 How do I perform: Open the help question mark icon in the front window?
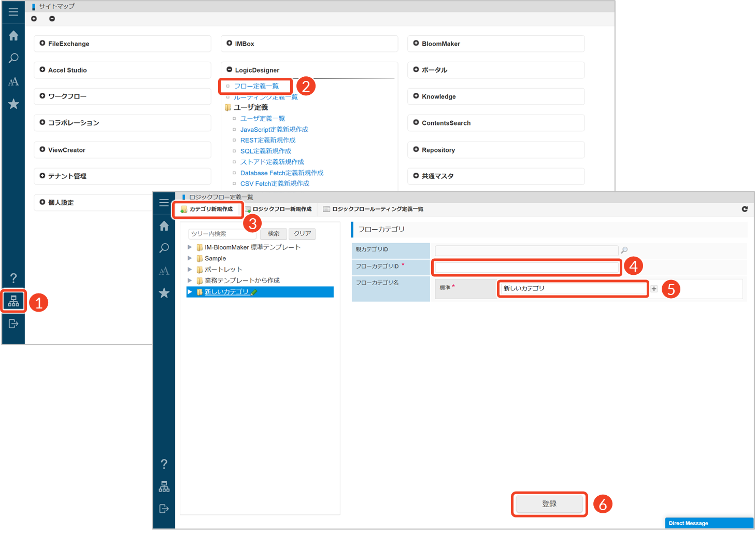click(164, 464)
